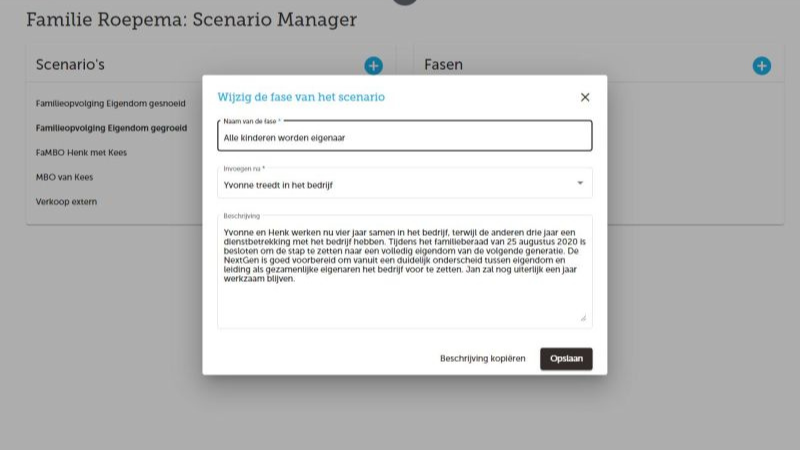Click the Fasen panel heading
Viewport: 800px width, 450px height.
pos(443,65)
